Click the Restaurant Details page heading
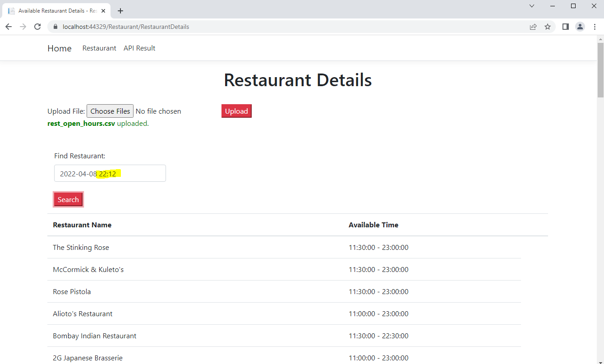 (x=298, y=80)
